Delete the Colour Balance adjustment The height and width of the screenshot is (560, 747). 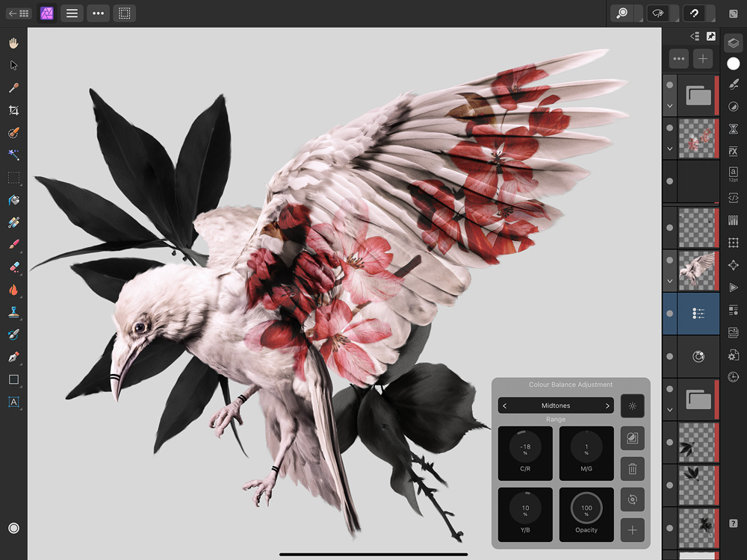632,469
